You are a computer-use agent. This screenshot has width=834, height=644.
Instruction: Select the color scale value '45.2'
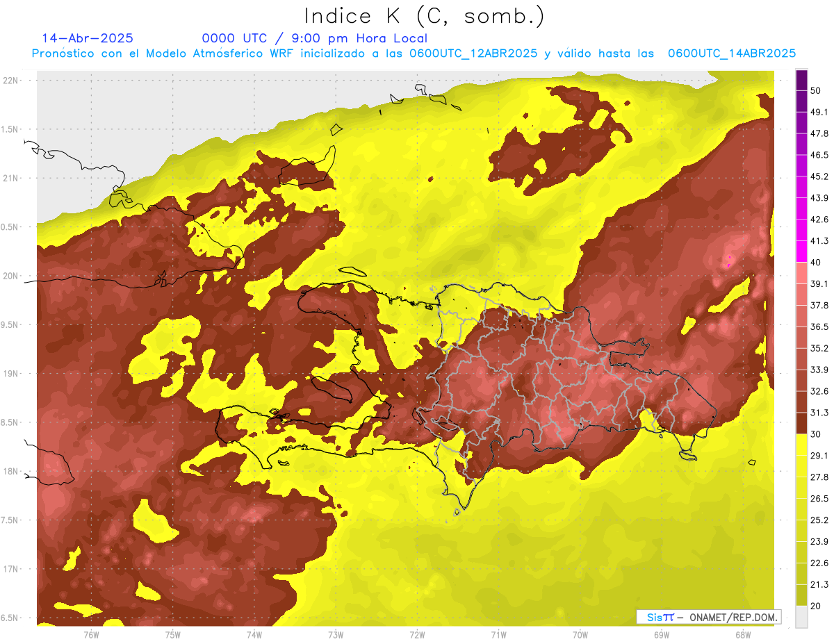coord(819,176)
